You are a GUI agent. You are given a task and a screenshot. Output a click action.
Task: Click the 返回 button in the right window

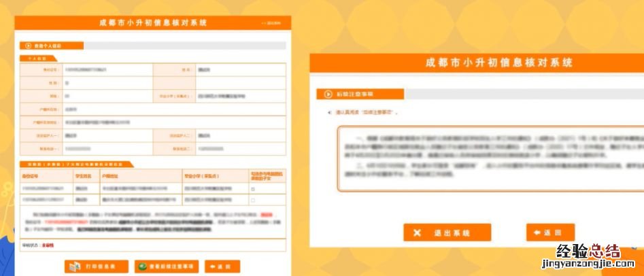tap(550, 232)
